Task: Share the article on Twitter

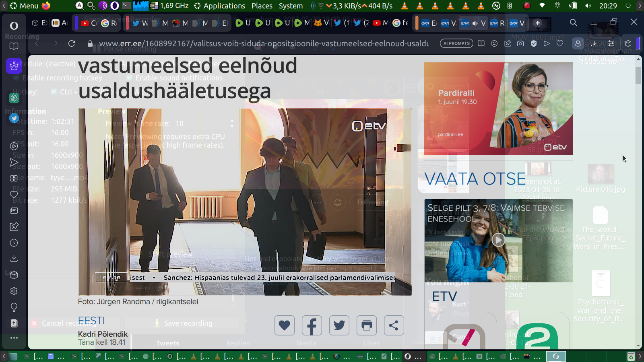Action: click(x=339, y=325)
